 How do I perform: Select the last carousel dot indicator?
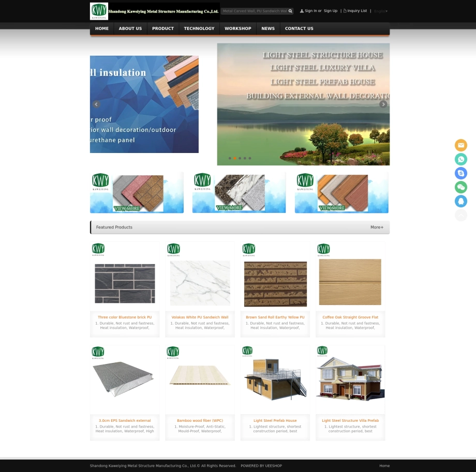pyautogui.click(x=250, y=158)
